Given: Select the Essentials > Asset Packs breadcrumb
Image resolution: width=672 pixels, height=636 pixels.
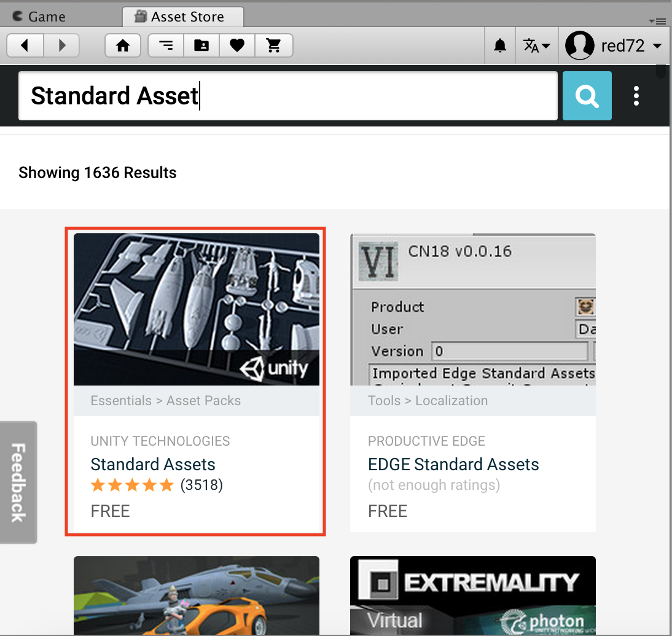Looking at the screenshot, I should 166,400.
